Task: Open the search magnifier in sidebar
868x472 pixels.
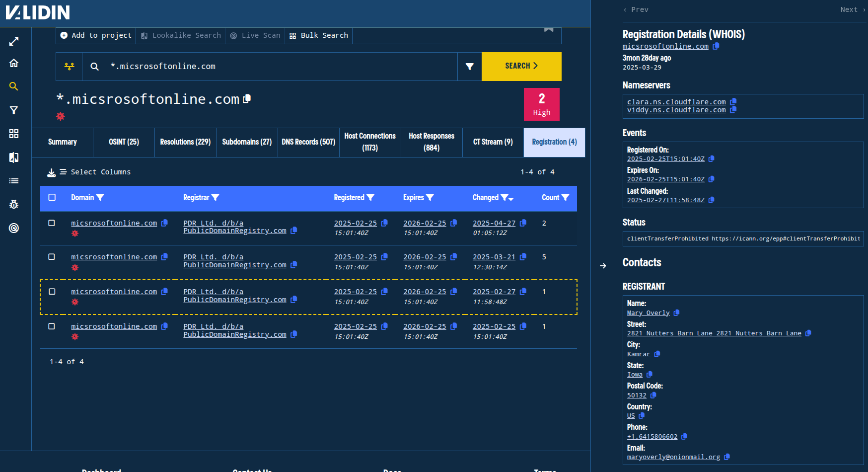Action: click(x=14, y=86)
